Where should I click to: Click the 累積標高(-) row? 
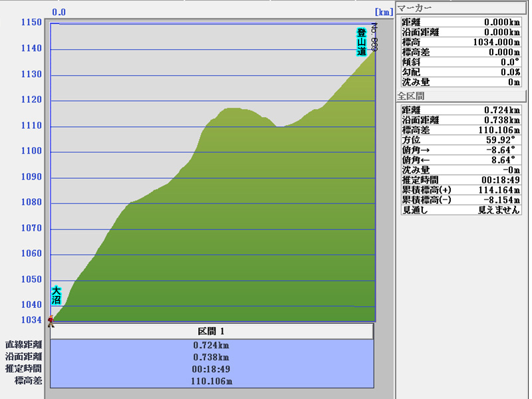(462, 200)
